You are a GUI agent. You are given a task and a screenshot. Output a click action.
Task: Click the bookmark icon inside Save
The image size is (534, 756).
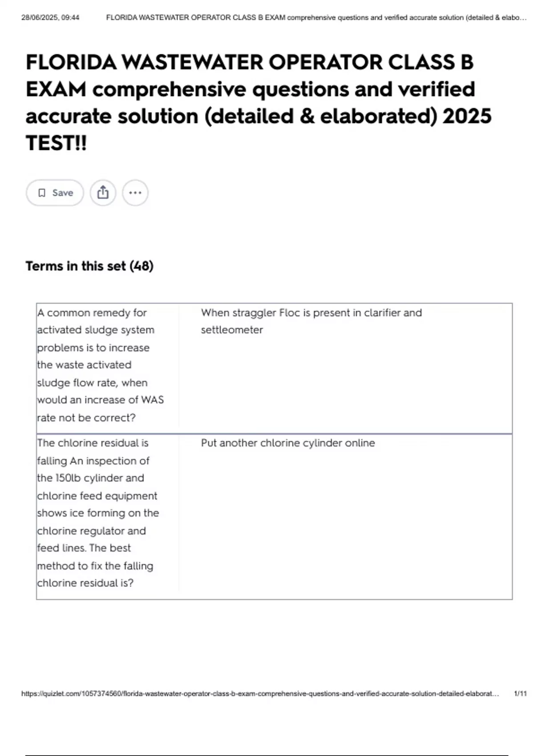[42, 193]
